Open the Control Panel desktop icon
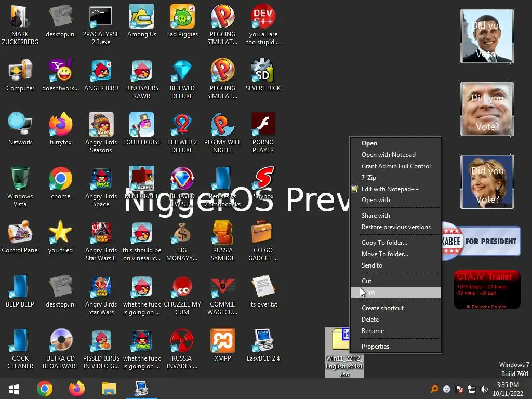This screenshot has height=399, width=532. [x=20, y=237]
